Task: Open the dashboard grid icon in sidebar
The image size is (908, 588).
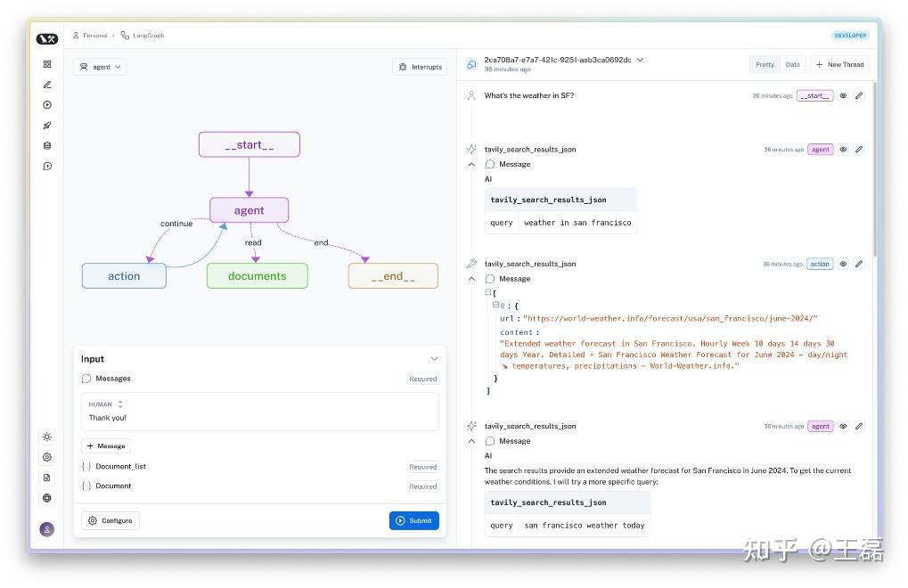Action: click(47, 64)
